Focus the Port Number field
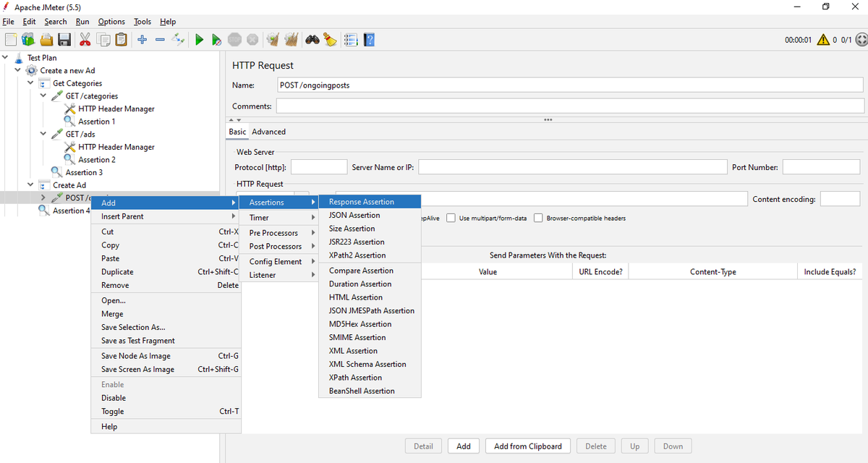This screenshot has width=868, height=463. [820, 167]
